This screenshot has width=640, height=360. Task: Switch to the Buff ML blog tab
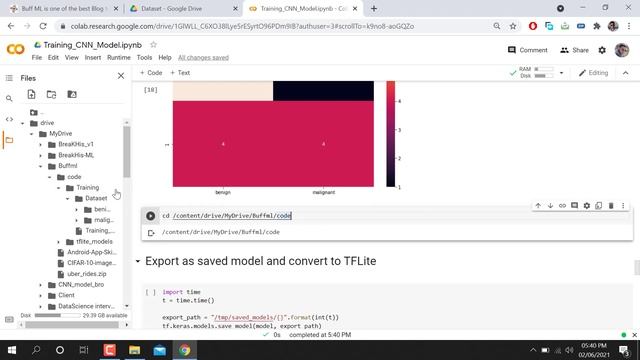pyautogui.click(x=63, y=8)
